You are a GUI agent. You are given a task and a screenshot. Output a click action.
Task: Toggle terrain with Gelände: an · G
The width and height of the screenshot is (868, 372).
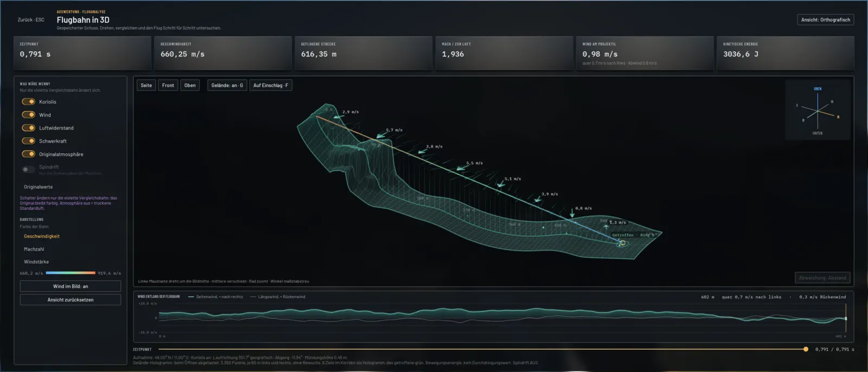pos(227,85)
